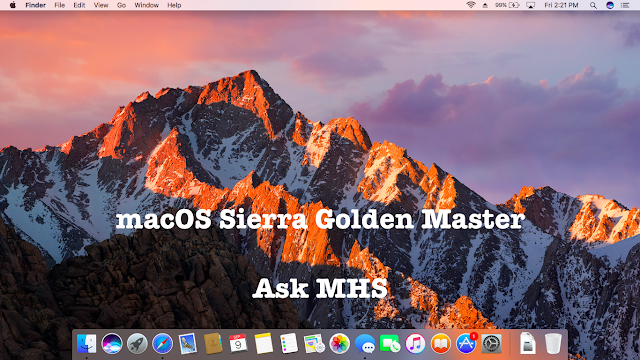The height and width of the screenshot is (360, 640).
Task: Open Spotlight search magnifier
Action: [x=593, y=5]
